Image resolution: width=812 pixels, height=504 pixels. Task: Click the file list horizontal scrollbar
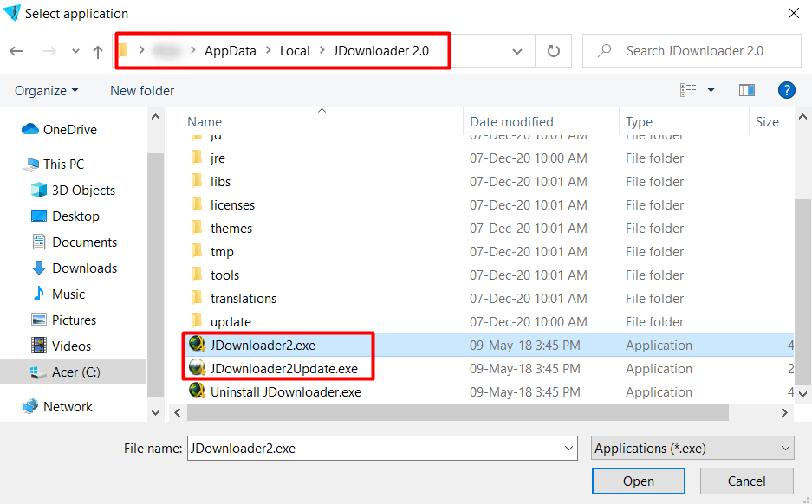point(458,412)
